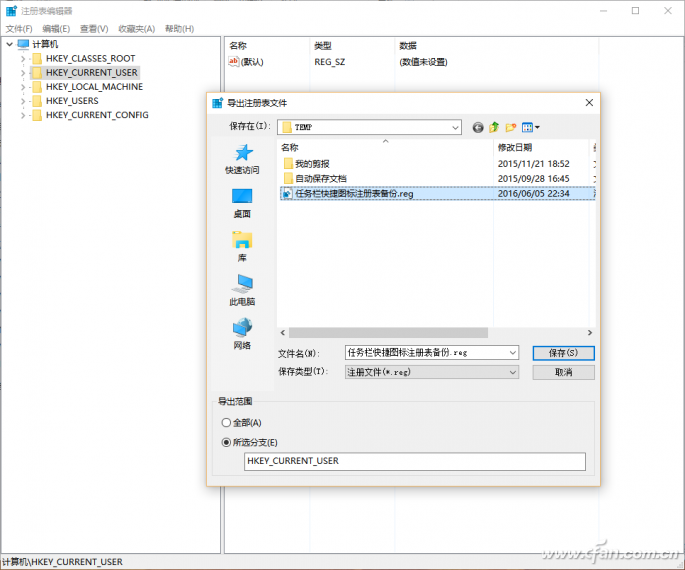The width and height of the screenshot is (685, 570).
Task: Click HKEY_CURRENT_CONFIG folder icon
Action: point(38,115)
